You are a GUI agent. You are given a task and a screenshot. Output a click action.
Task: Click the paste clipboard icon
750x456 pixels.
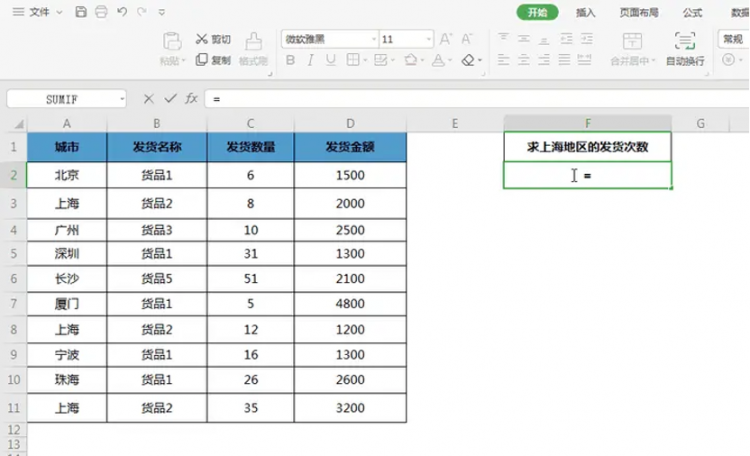pos(172,42)
